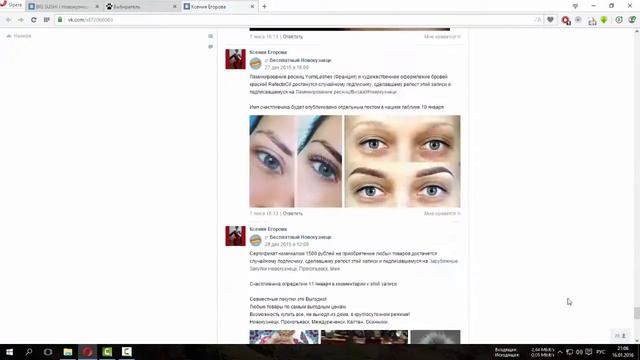This screenshot has height=360, width=640.
Task: Open the red ad-blocker extension icon
Action: pyautogui.click(x=566, y=20)
